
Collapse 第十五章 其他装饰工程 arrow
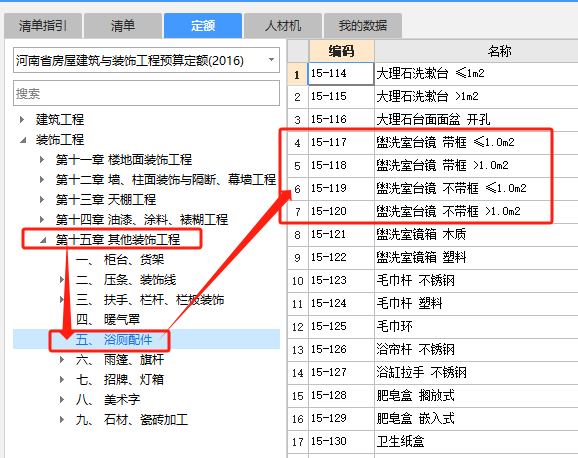[43, 240]
